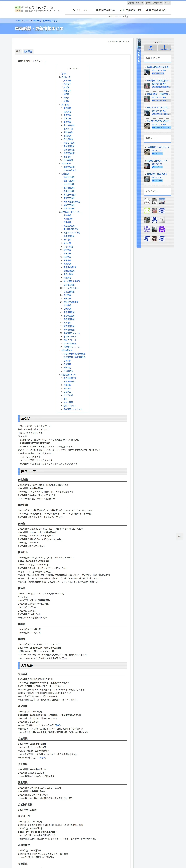Image resolution: width=186 pixels, height=868 pixels.
Task: Jump to 阪神車両メンテナンス contents entry
Action: (x=73, y=409)
